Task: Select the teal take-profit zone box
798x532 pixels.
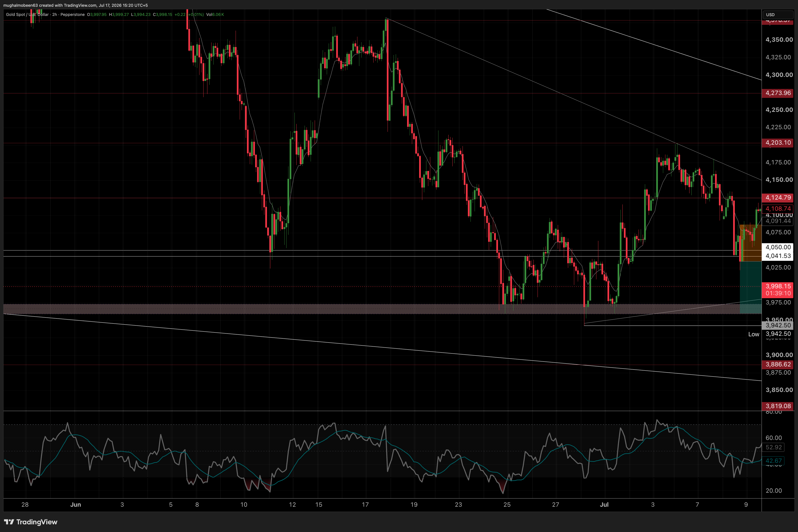Action: pos(750,287)
